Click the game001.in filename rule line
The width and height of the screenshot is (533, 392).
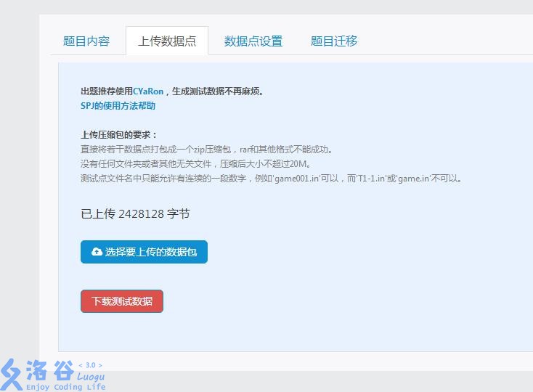click(271, 179)
